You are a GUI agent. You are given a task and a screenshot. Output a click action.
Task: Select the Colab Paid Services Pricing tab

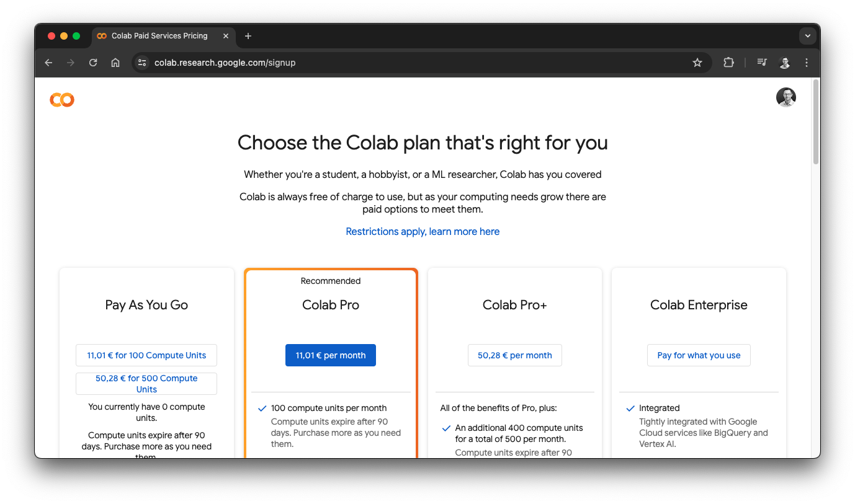(159, 36)
